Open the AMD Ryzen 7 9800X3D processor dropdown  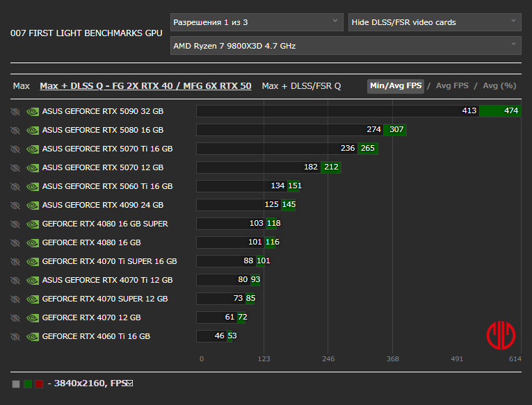(x=346, y=46)
